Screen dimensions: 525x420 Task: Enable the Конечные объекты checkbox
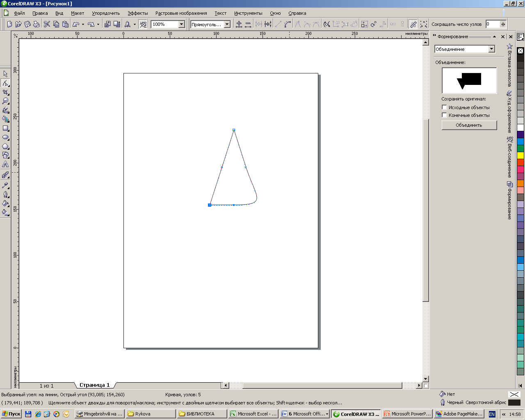point(444,115)
